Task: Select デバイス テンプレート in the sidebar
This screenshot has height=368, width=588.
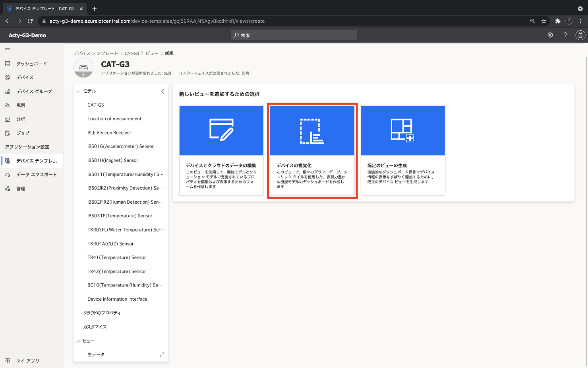Action: coord(31,161)
